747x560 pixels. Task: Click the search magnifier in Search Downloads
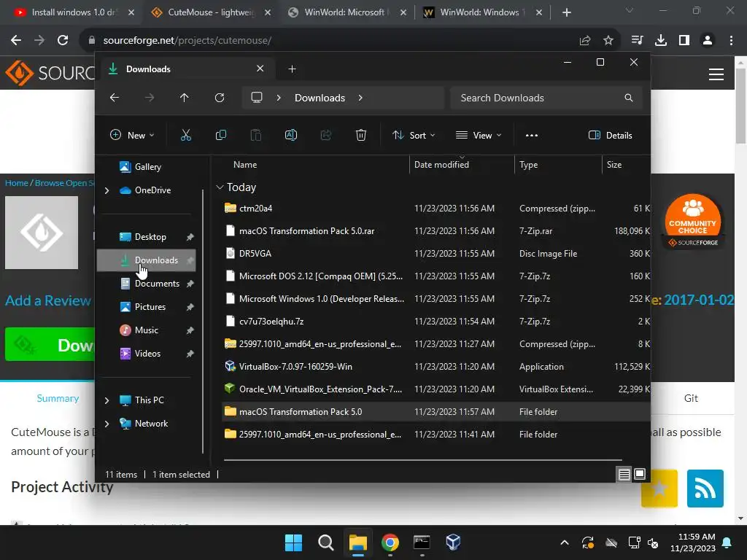629,98
